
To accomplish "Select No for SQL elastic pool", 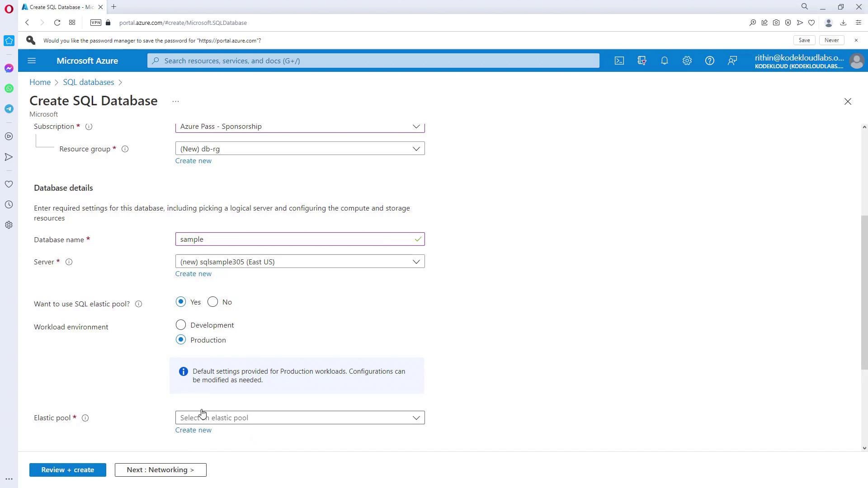I will coord(213,302).
